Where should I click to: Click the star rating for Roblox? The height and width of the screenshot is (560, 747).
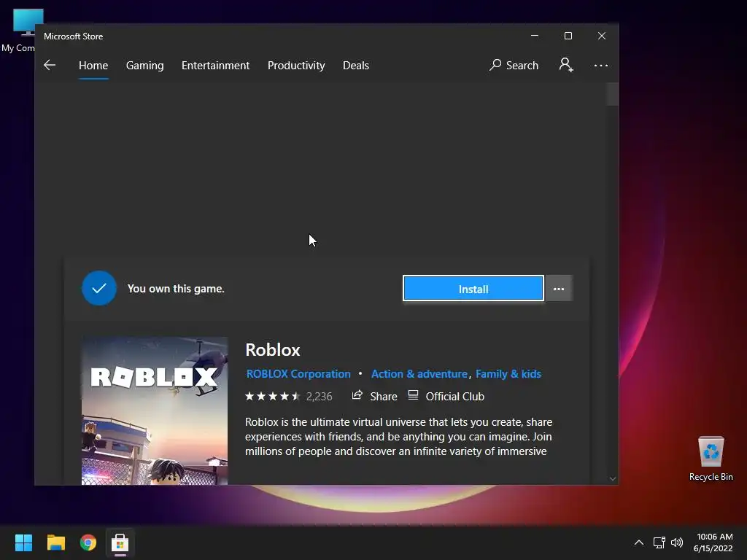pos(273,396)
